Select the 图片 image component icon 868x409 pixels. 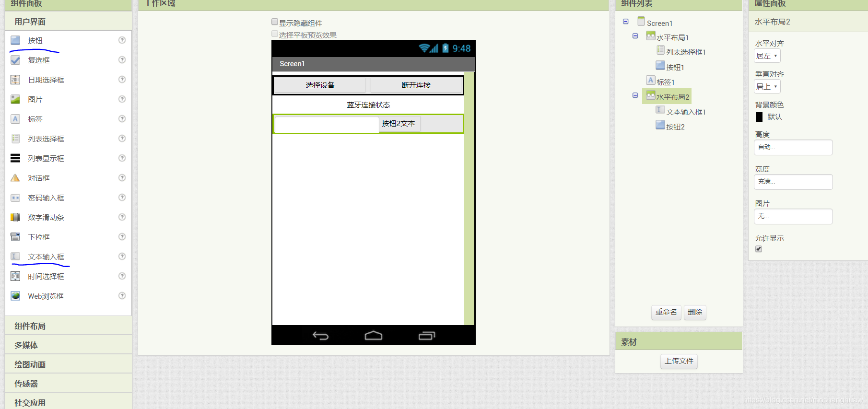pos(15,99)
